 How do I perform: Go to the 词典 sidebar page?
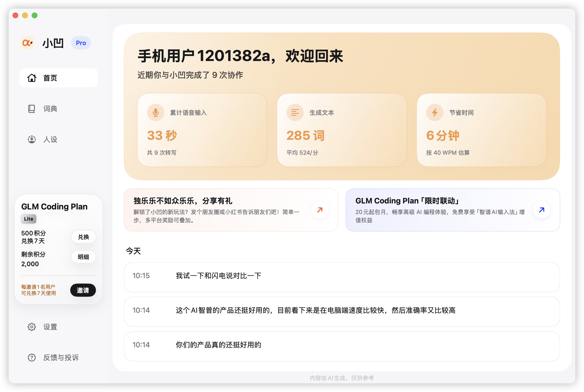click(x=50, y=109)
